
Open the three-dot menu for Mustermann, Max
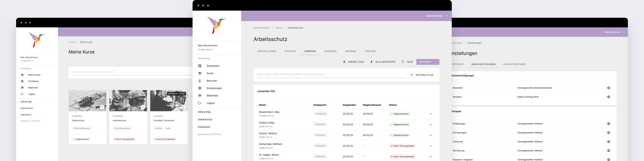pyautogui.click(x=431, y=114)
